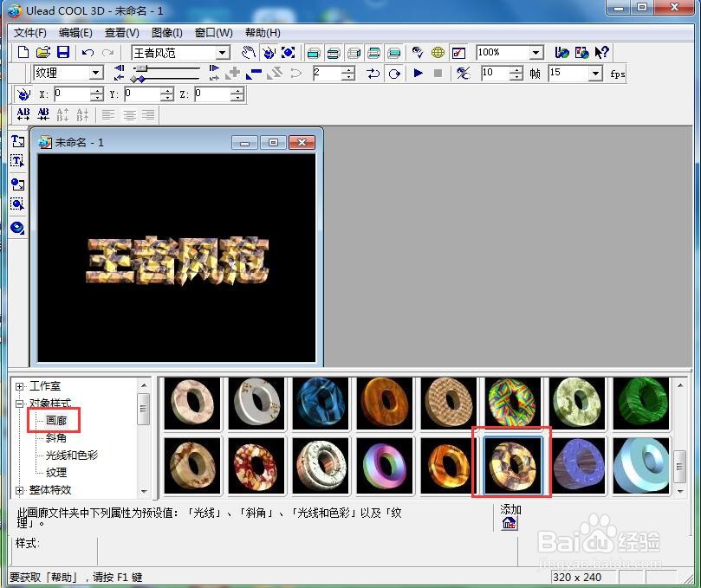Screen dimensions: 701x588
Task: Increase the frame count stepper
Action: pyautogui.click(x=516, y=69)
